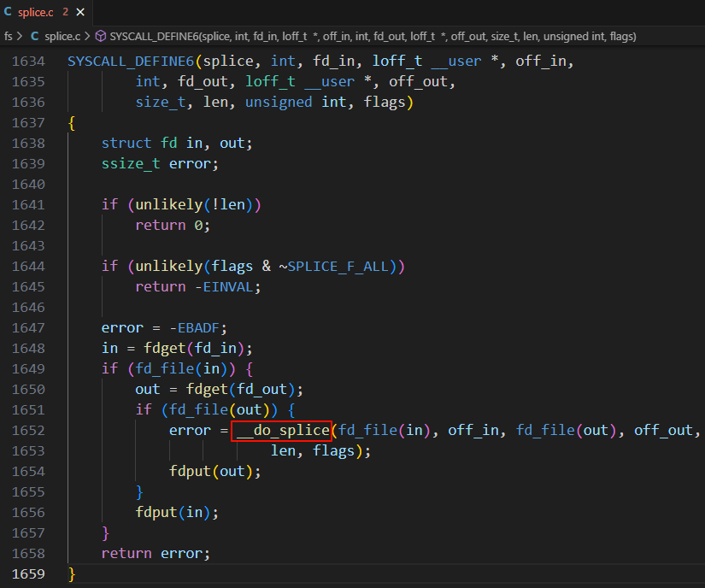Screen dimensions: 705x588
Task: Click line number 1659 in the gutter
Action: point(28,573)
